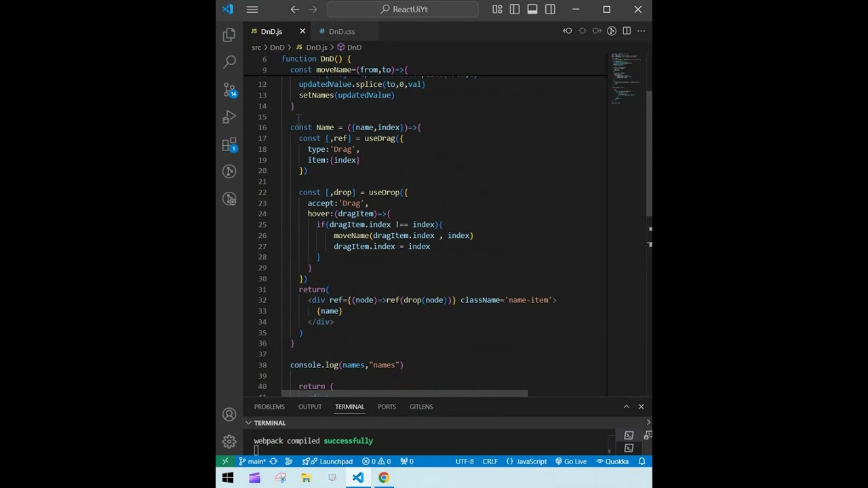This screenshot has height=488, width=868.
Task: Select the src breadcrumb segment
Action: (x=256, y=47)
